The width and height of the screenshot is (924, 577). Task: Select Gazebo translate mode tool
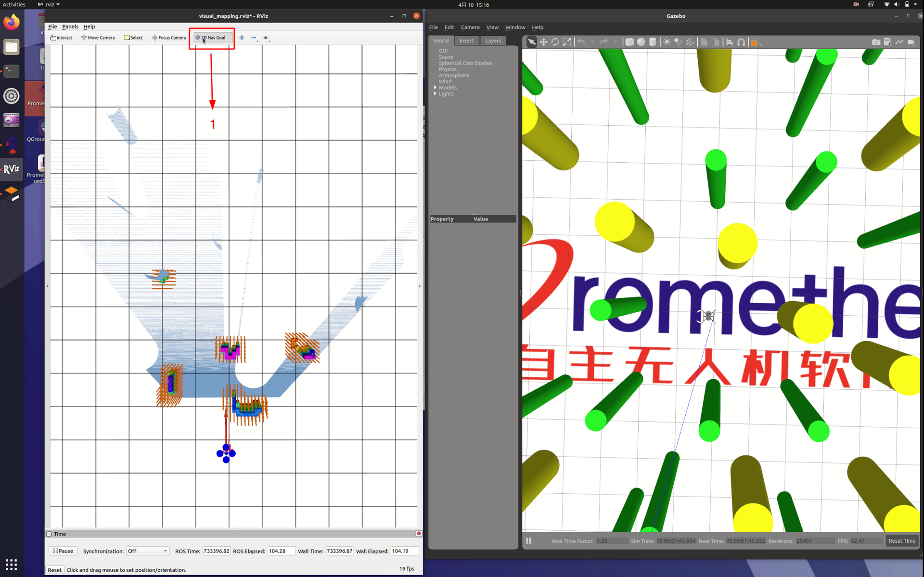[543, 42]
